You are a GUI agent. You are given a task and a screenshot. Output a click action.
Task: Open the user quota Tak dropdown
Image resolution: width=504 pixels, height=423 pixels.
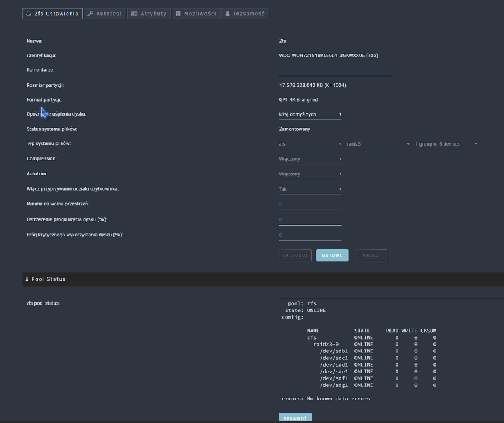pyautogui.click(x=310, y=189)
